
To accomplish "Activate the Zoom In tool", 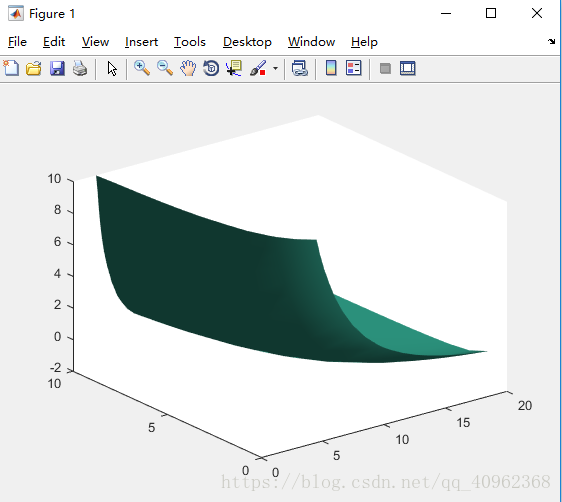I will pyautogui.click(x=142, y=68).
